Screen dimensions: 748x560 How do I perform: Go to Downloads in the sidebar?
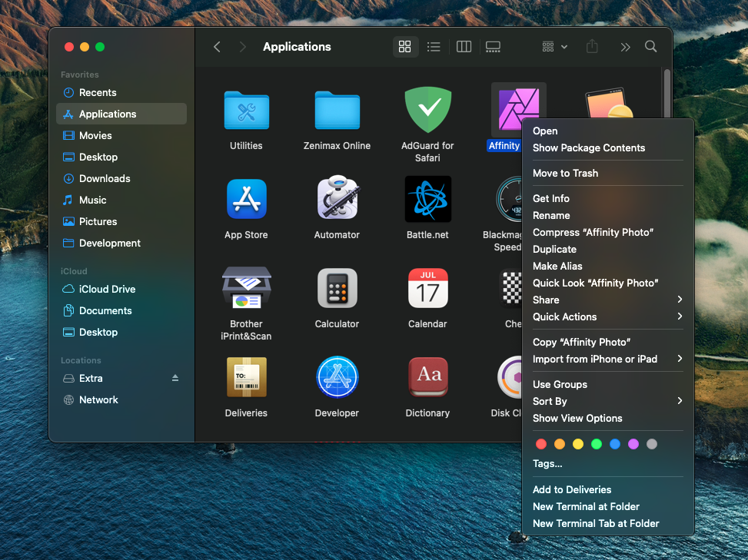[x=105, y=178]
